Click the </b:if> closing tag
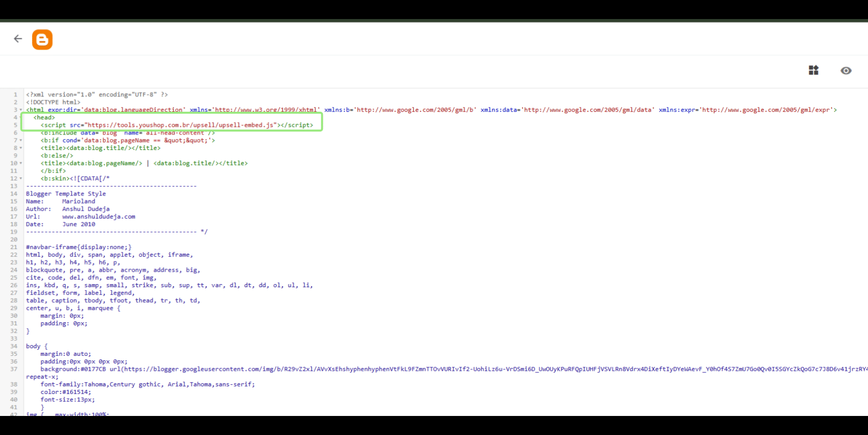868x435 pixels. [x=53, y=171]
